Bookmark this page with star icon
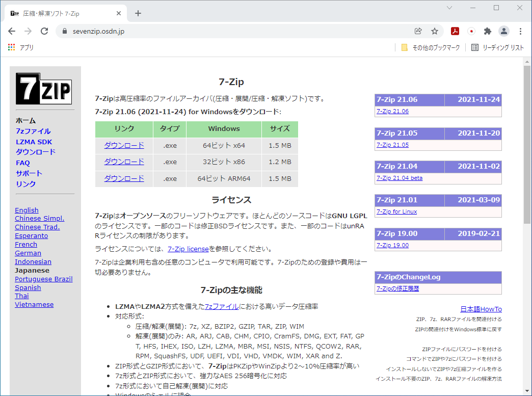 pyautogui.click(x=435, y=31)
